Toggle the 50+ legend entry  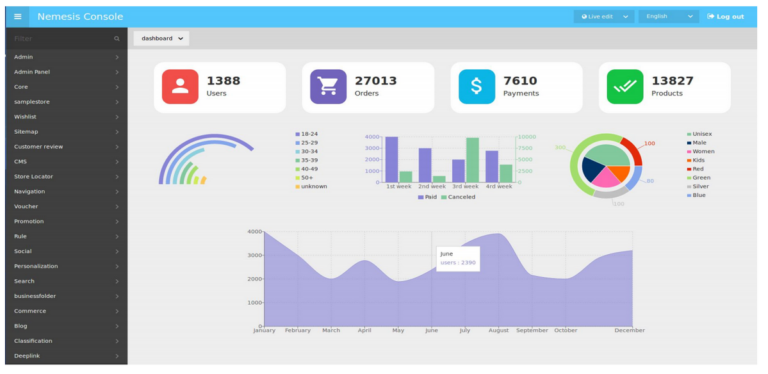click(x=304, y=178)
